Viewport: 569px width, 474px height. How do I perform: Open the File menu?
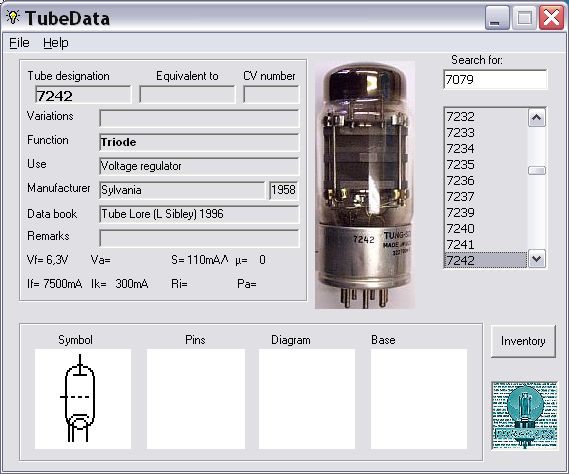pyautogui.click(x=19, y=43)
